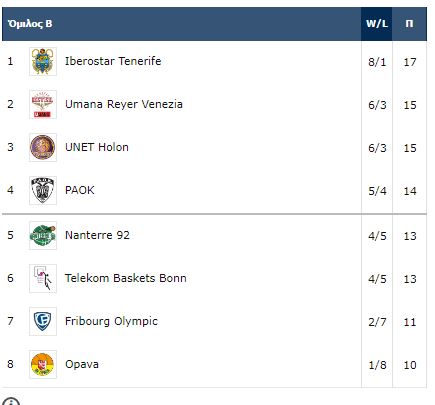435x405 pixels.
Task: Click the Iberostar Tenerife team logo
Action: [43, 61]
